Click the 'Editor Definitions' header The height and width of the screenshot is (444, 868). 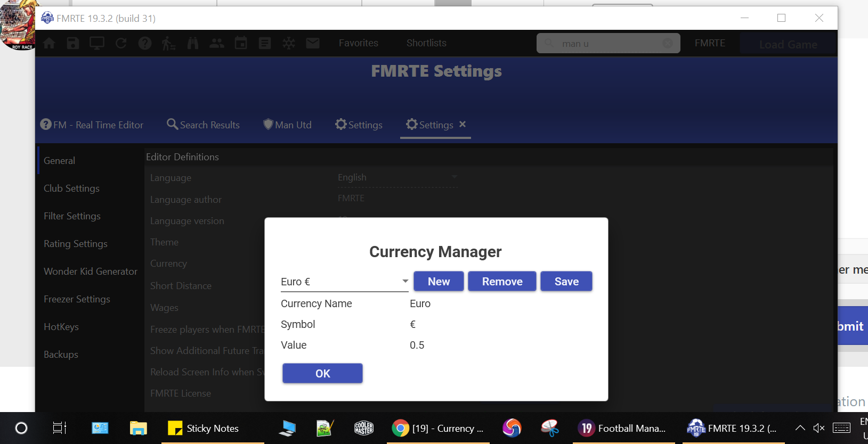[x=182, y=157]
